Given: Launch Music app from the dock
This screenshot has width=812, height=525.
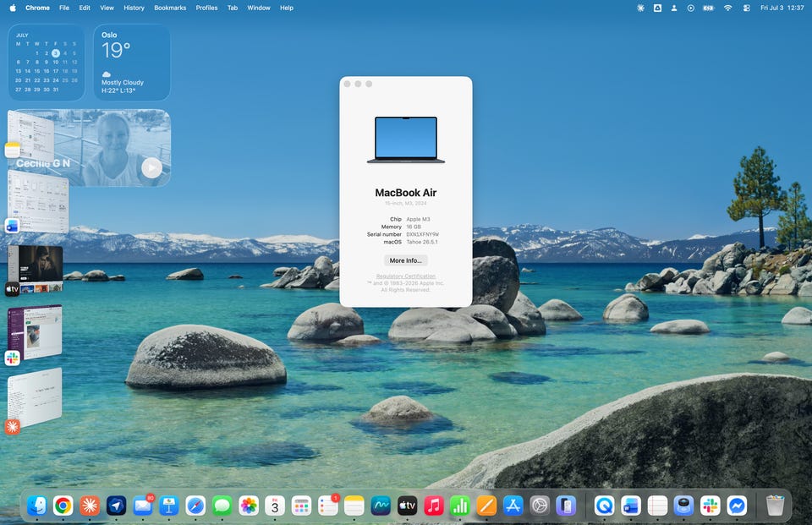Looking at the screenshot, I should tap(433, 506).
